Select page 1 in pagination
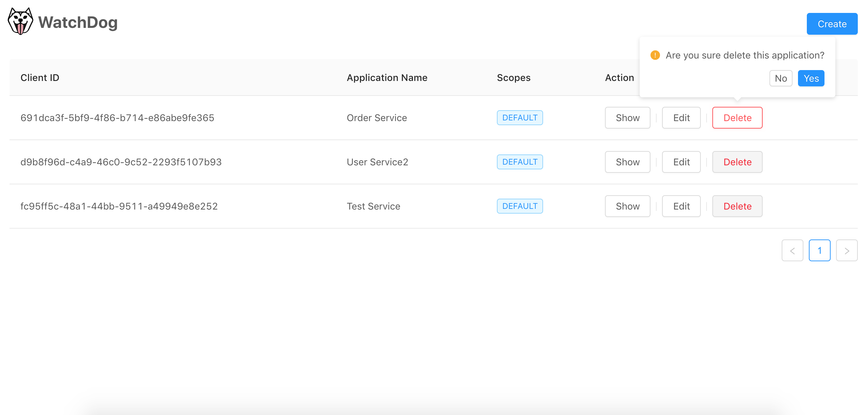 point(819,251)
